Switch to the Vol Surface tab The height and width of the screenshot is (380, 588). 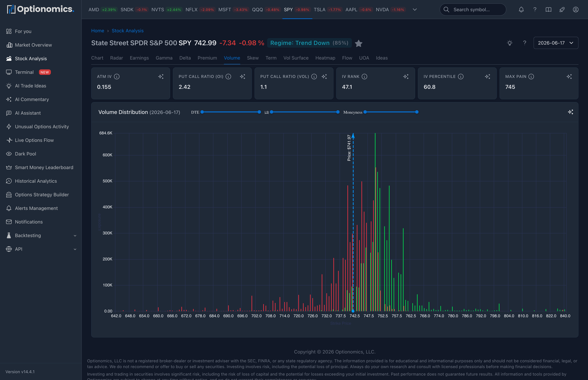tap(296, 58)
